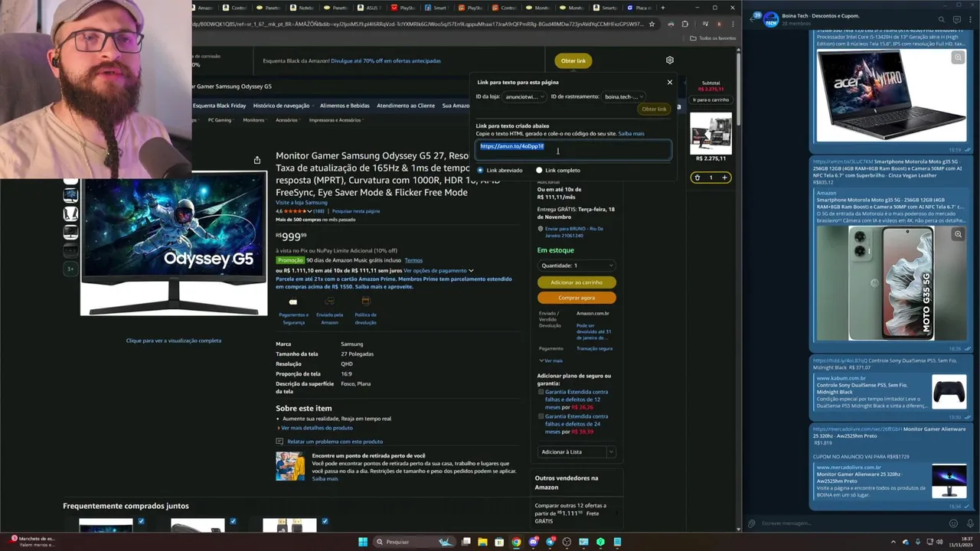
Task: Expand 'Ver mais' in purchase details
Action: (x=550, y=360)
